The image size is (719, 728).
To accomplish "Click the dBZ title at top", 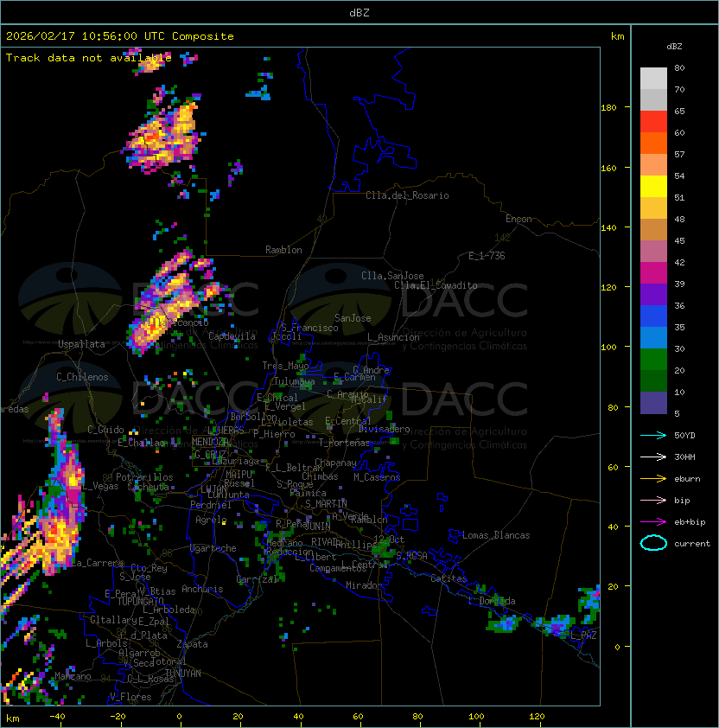I will pos(359,12).
